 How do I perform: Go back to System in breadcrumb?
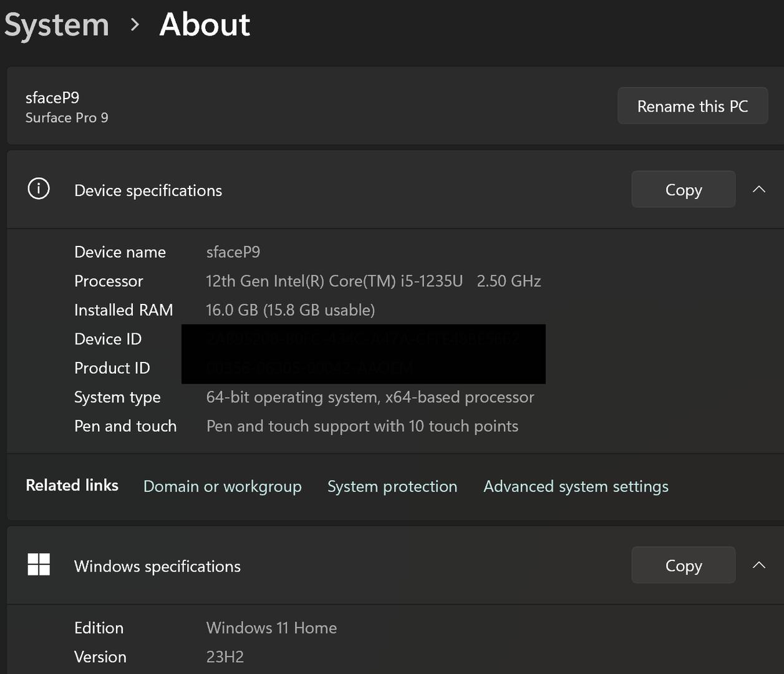point(57,25)
